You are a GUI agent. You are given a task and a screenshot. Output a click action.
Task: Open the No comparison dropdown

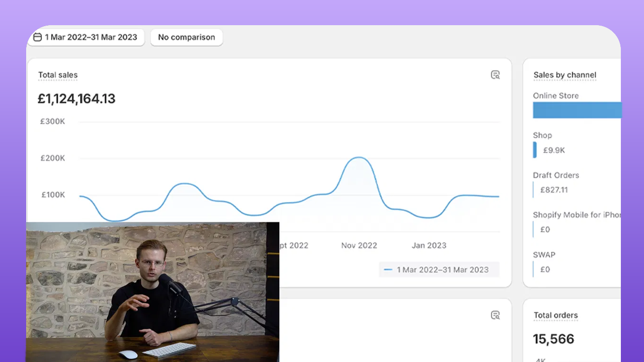click(x=186, y=37)
